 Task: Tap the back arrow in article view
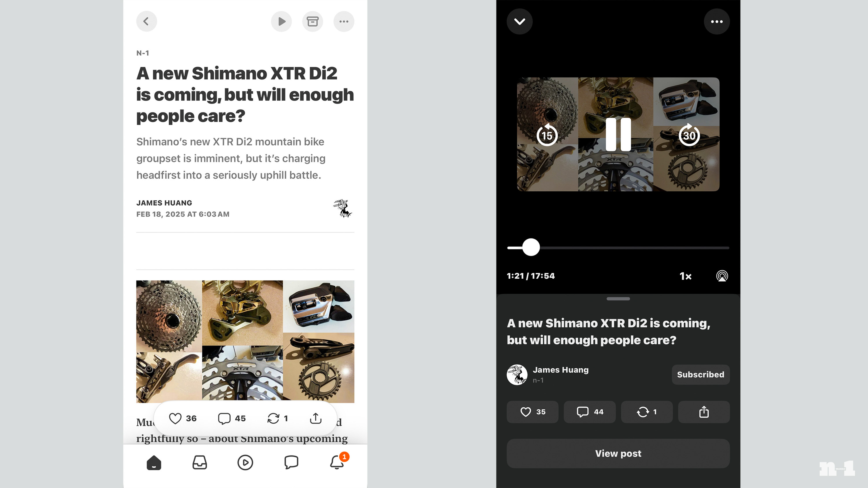coord(146,22)
